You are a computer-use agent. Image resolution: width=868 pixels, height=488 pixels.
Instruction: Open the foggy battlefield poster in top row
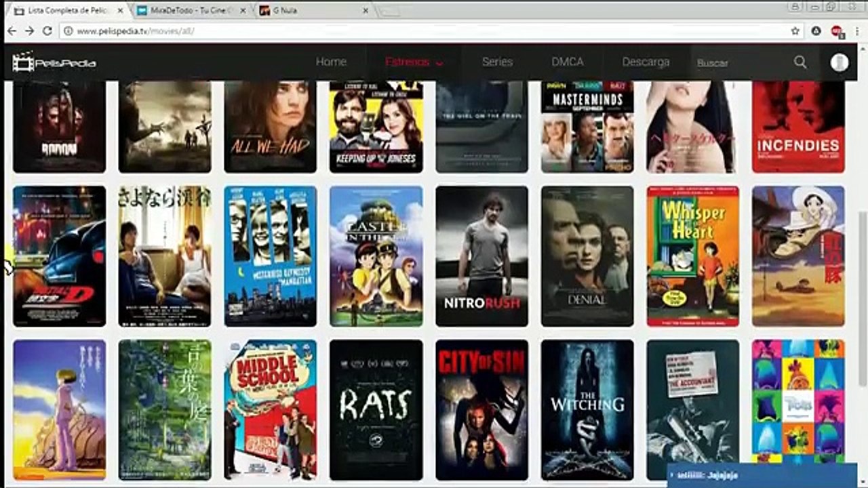click(165, 127)
